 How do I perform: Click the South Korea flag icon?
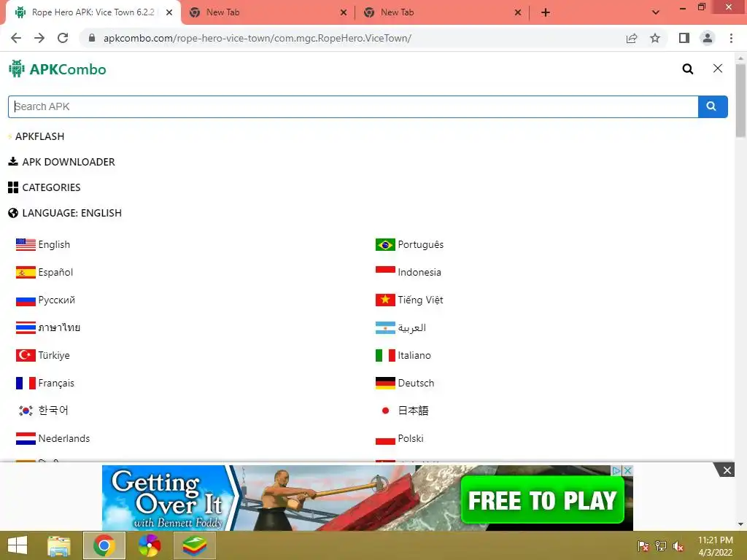pyautogui.click(x=26, y=411)
